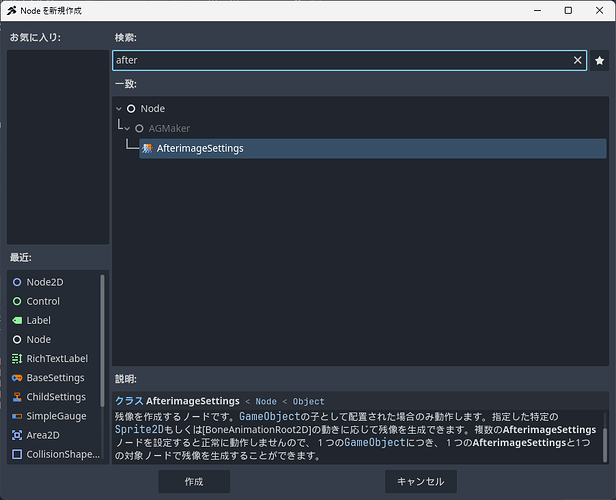Click the 作成 create button
Viewport: 616px width, 500px height.
194,482
